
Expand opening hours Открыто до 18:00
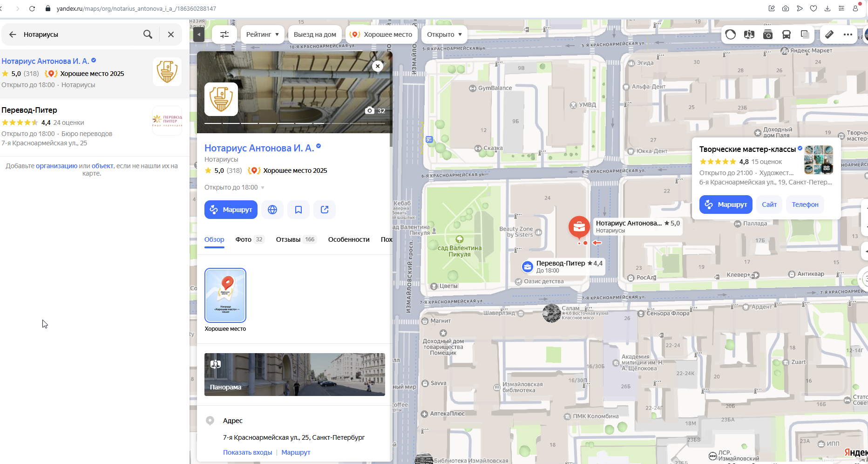pos(234,187)
